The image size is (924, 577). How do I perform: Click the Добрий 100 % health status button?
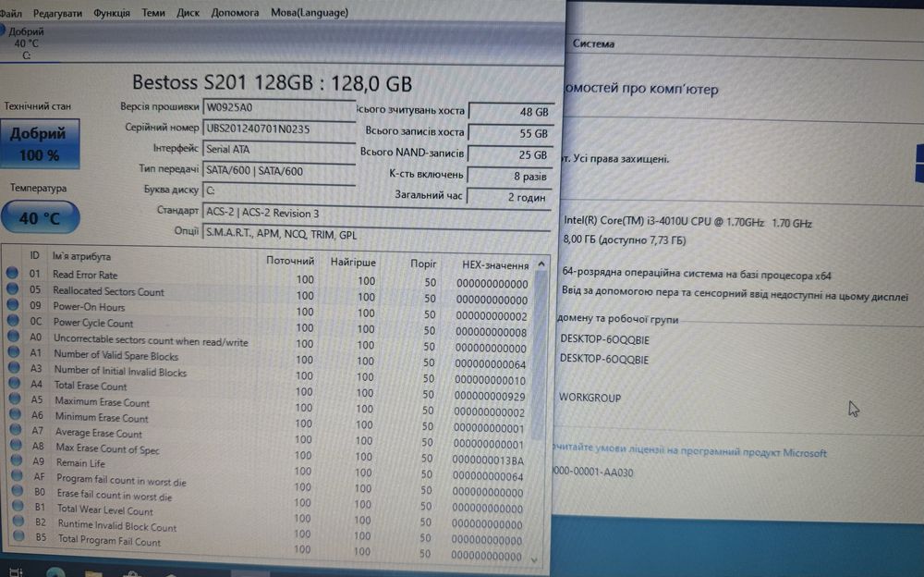click(x=39, y=144)
